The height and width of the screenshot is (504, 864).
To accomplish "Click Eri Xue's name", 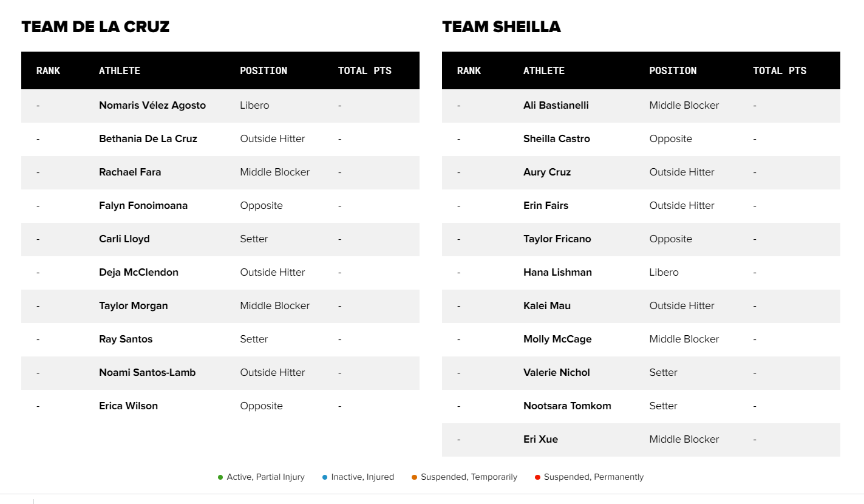I will 540,439.
